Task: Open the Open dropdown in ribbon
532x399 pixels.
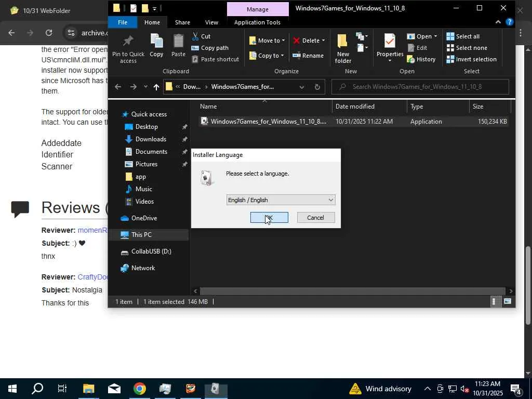Action: 422,36
